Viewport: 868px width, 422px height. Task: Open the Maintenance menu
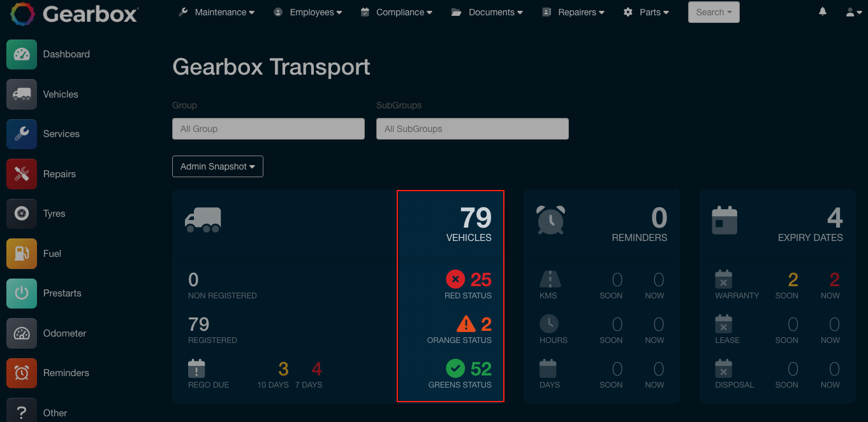coord(217,12)
